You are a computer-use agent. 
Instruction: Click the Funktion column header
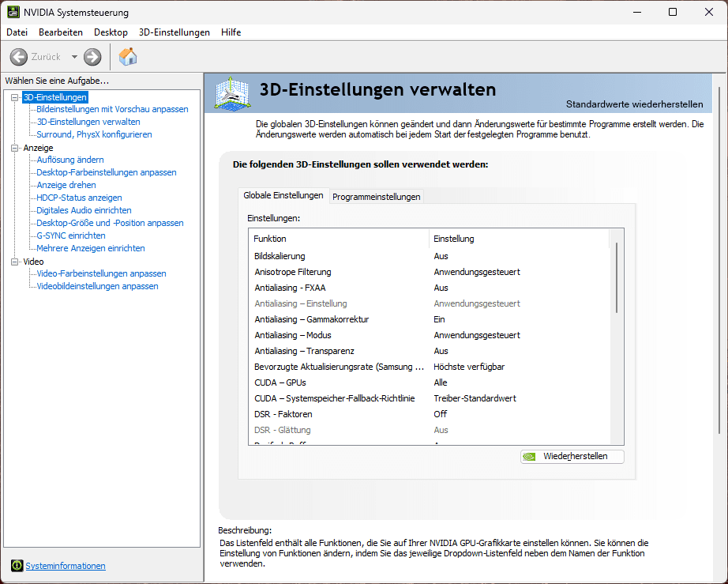point(339,239)
